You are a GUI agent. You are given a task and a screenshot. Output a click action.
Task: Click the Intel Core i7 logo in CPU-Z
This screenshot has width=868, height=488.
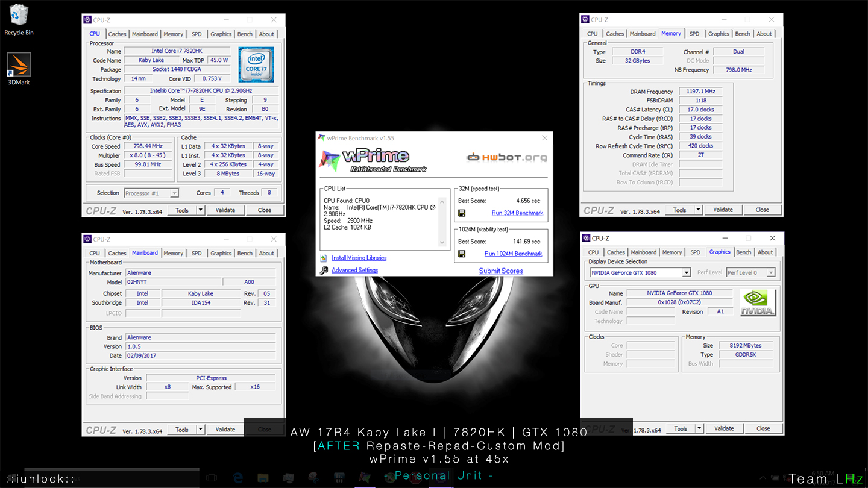point(256,65)
